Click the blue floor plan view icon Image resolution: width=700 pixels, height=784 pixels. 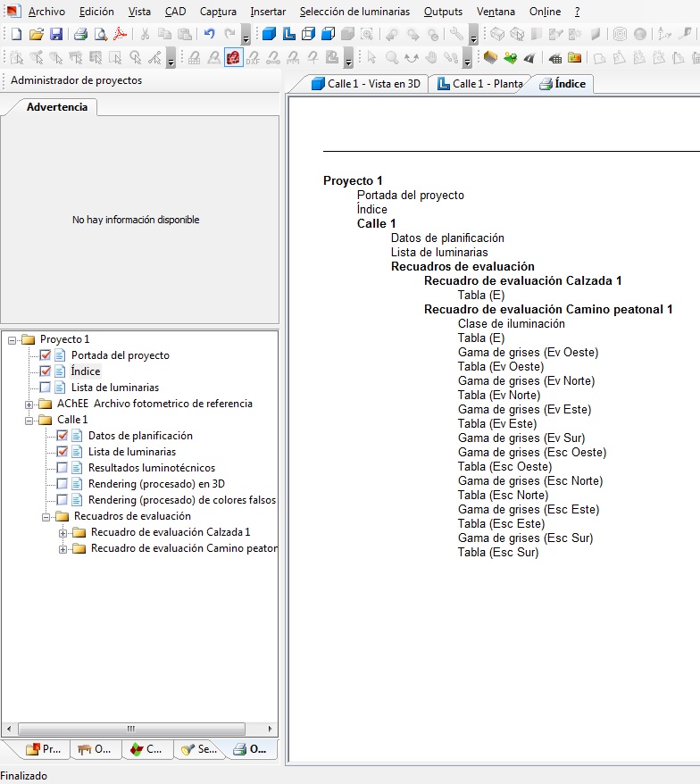point(288,35)
